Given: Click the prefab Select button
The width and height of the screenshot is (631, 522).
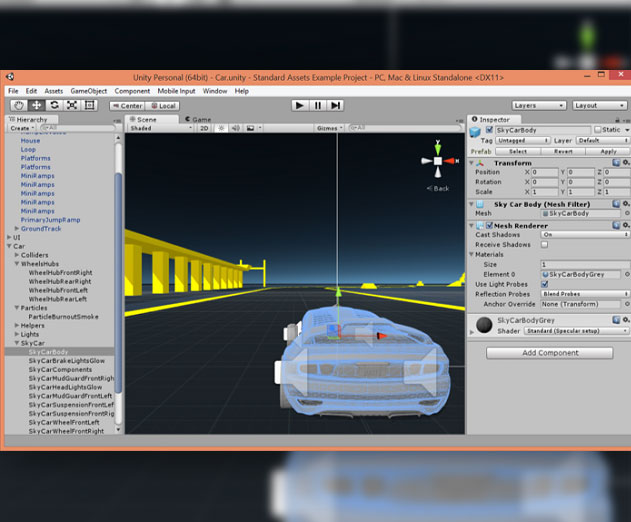Looking at the screenshot, I should [518, 151].
